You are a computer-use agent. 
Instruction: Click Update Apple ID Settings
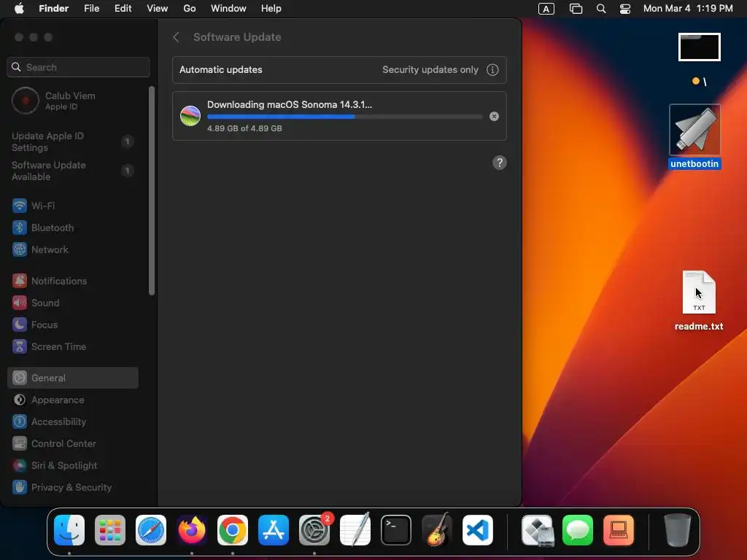[x=73, y=142]
